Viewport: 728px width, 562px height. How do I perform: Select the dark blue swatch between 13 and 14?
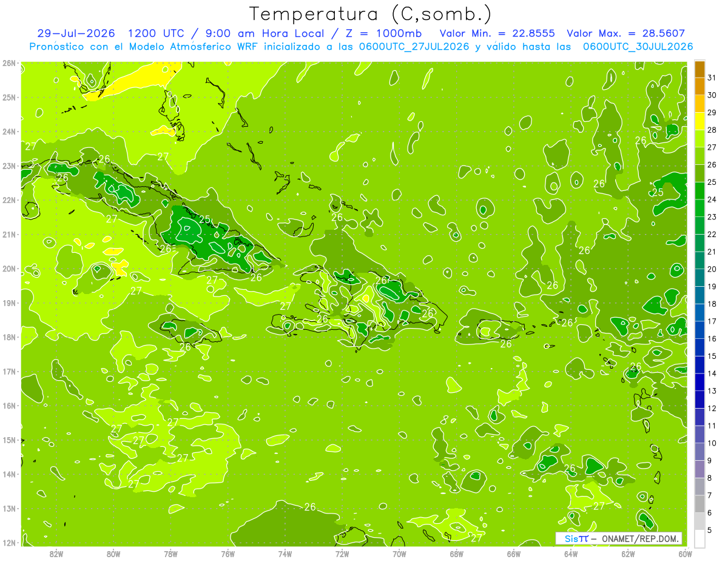(699, 383)
